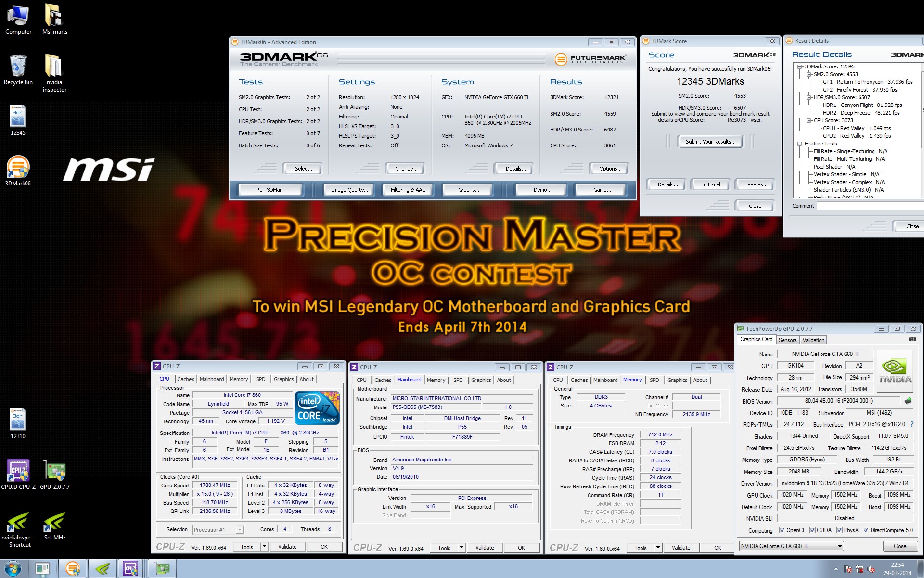Click Validate in the Memory CPU-Z window
Screen dimensions: 924x578
point(681,548)
